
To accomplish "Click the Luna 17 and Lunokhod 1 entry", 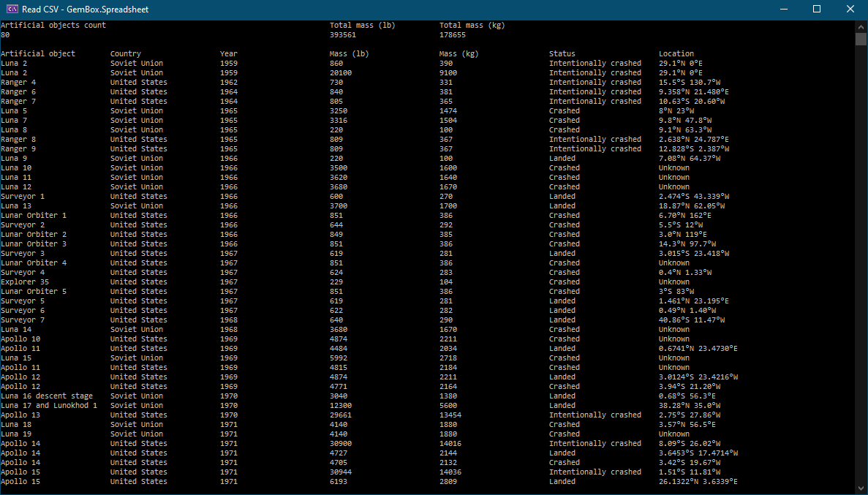I will 50,405.
